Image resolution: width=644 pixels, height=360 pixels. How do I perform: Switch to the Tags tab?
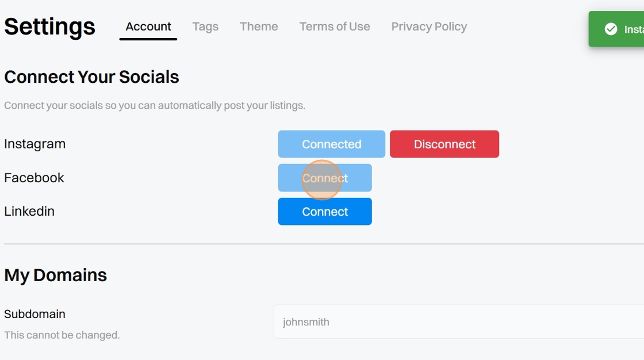coord(205,26)
